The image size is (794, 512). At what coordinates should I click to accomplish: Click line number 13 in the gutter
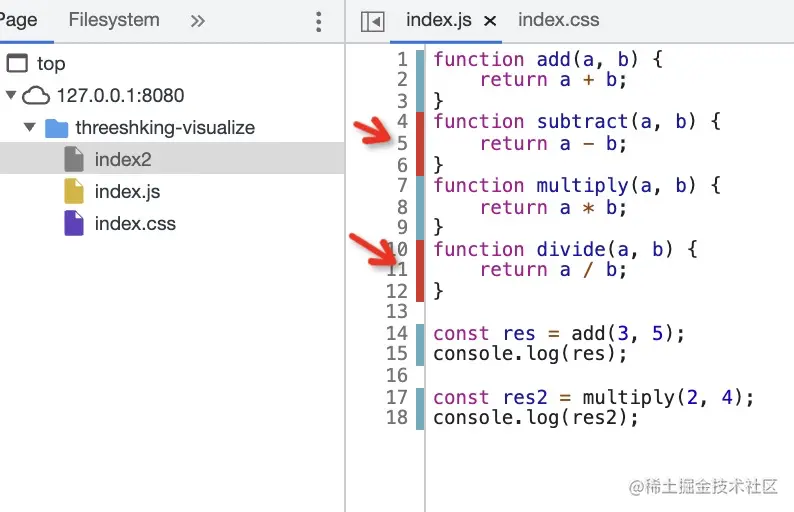click(x=397, y=311)
